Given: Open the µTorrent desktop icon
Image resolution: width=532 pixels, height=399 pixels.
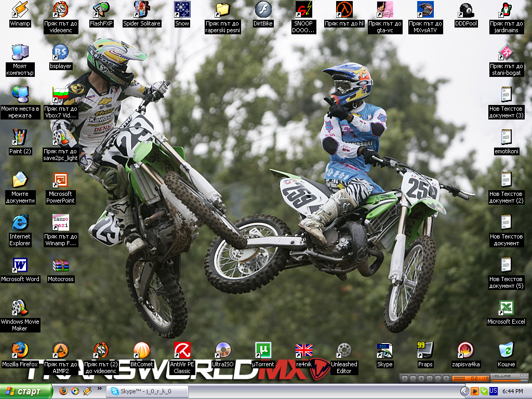Looking at the screenshot, I should pos(263,351).
